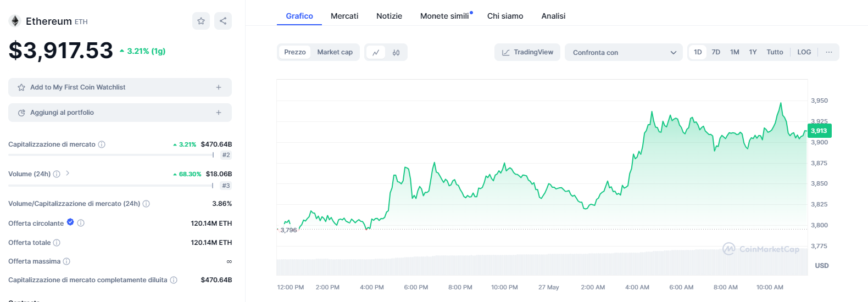Click Aggiungi al portfolio button
The image size is (868, 302).
tap(120, 113)
